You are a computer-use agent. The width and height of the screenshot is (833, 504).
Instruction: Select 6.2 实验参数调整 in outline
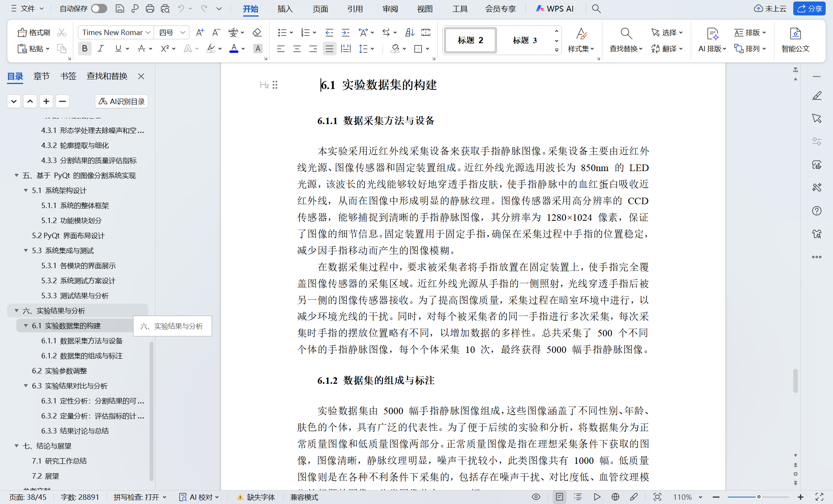coord(59,371)
